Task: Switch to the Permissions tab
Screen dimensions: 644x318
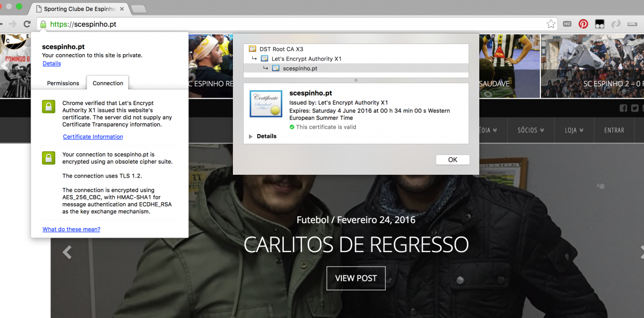Action: [x=63, y=83]
